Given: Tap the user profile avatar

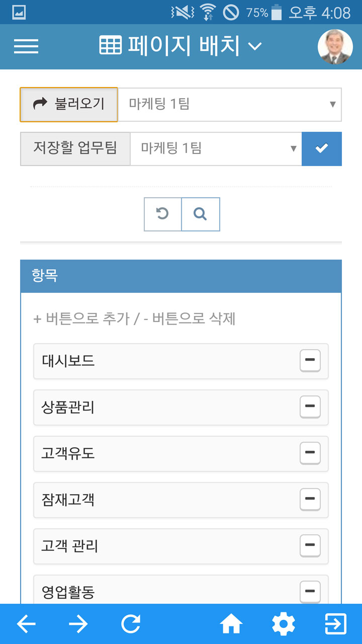Looking at the screenshot, I should [335, 47].
